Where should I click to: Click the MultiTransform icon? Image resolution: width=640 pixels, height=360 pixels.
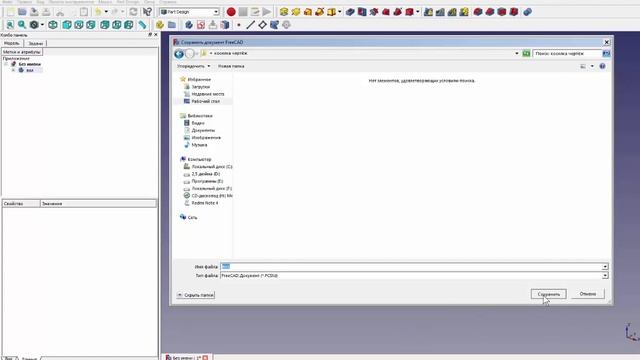coord(464,12)
